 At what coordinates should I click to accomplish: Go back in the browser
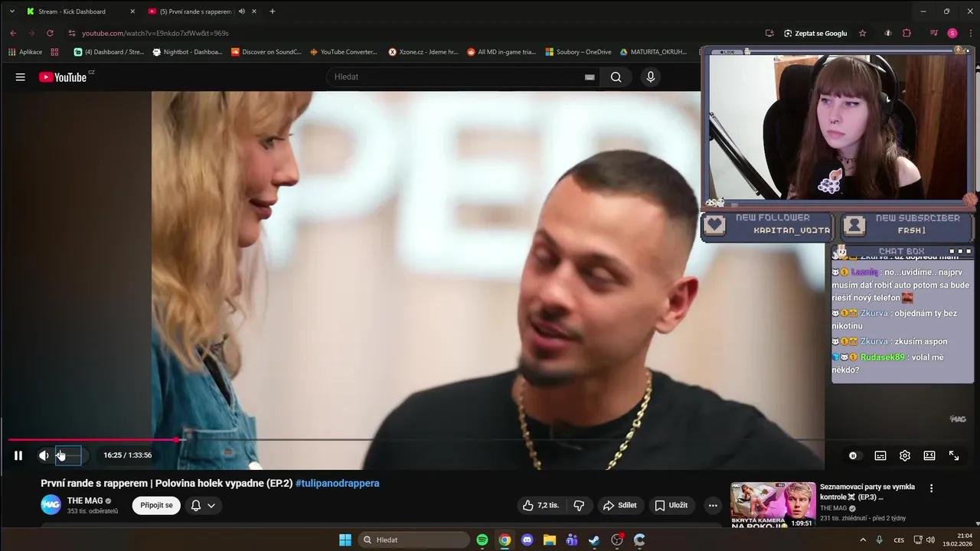[x=13, y=33]
